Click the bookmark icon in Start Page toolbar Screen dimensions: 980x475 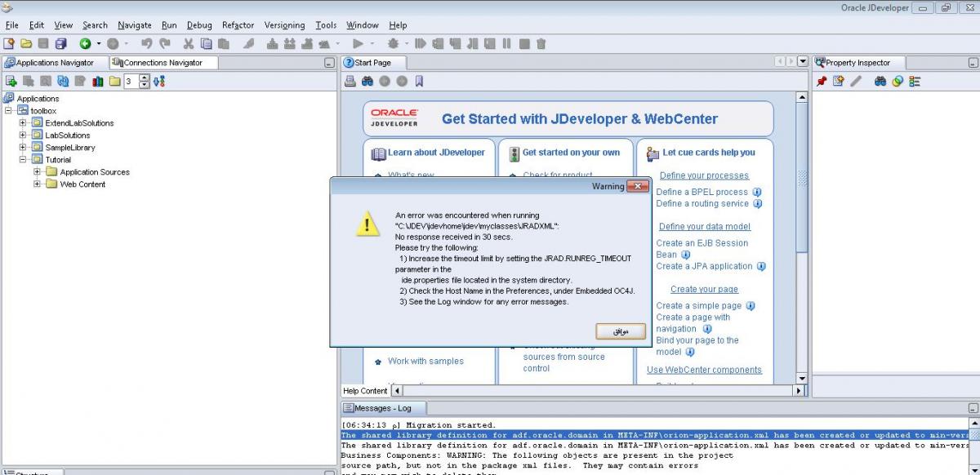[x=419, y=81]
